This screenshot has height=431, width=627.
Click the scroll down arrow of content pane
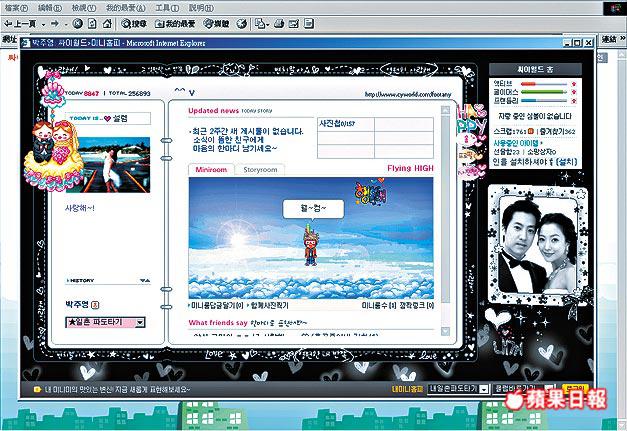(x=445, y=331)
